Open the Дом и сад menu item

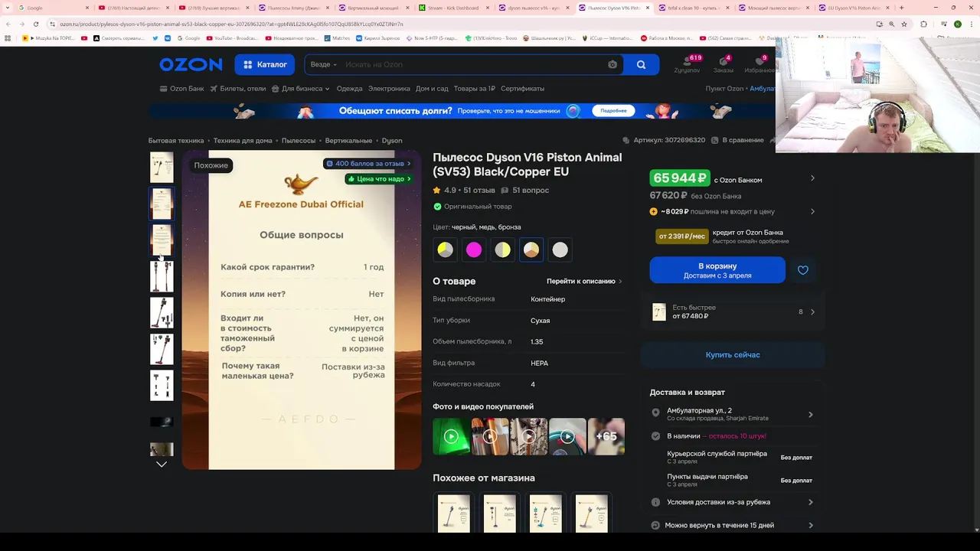(x=432, y=89)
